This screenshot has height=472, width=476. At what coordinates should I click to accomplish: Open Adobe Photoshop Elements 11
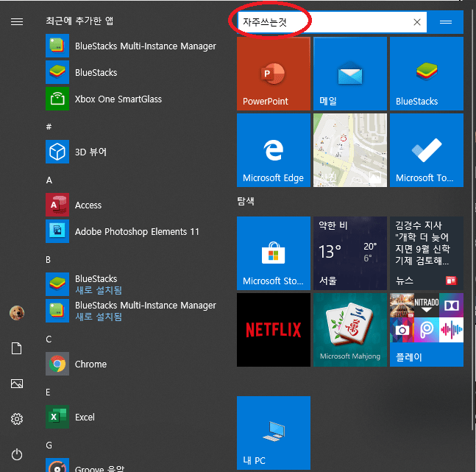coord(122,231)
